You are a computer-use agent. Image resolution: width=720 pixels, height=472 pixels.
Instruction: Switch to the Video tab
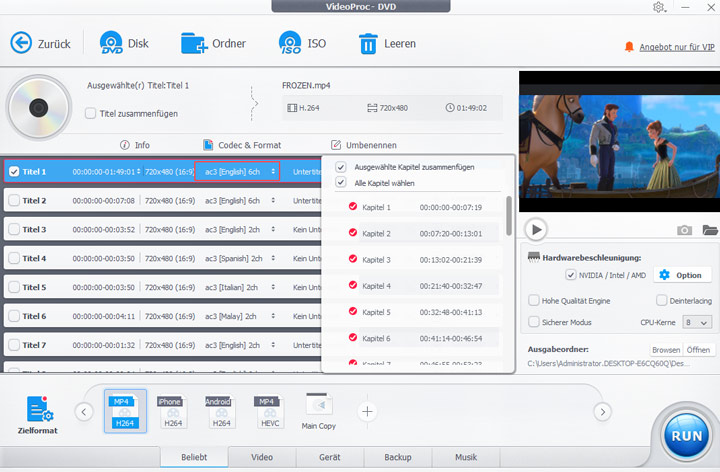(262, 457)
